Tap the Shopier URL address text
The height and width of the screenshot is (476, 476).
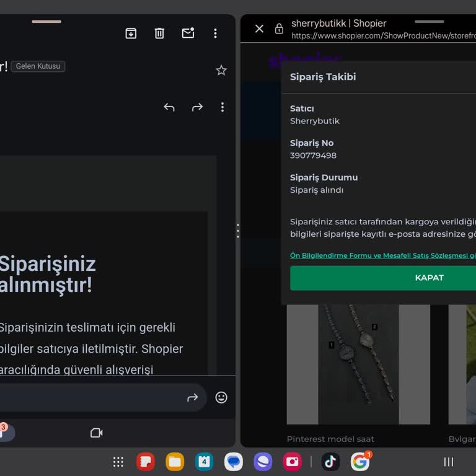coord(384,36)
